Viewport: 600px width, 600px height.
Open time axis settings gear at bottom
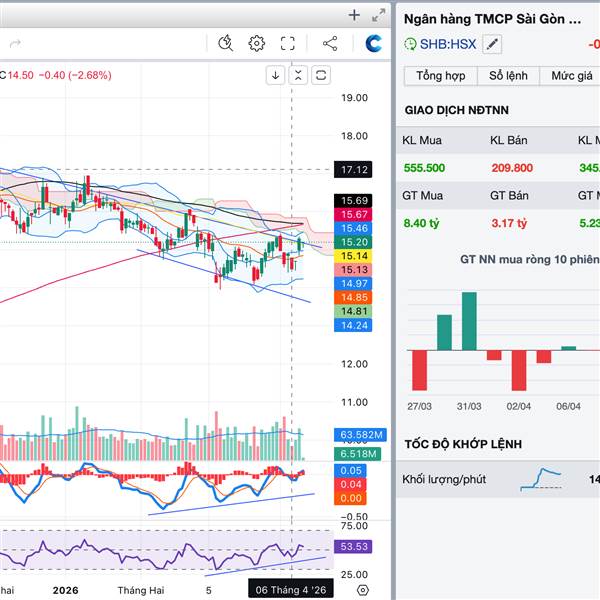[x=362, y=590]
